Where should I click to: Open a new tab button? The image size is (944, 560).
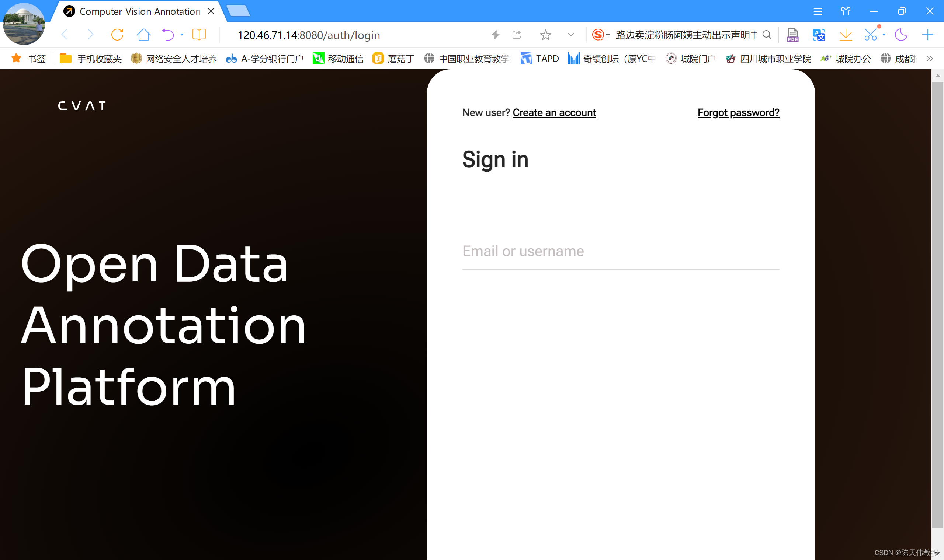[x=238, y=11]
